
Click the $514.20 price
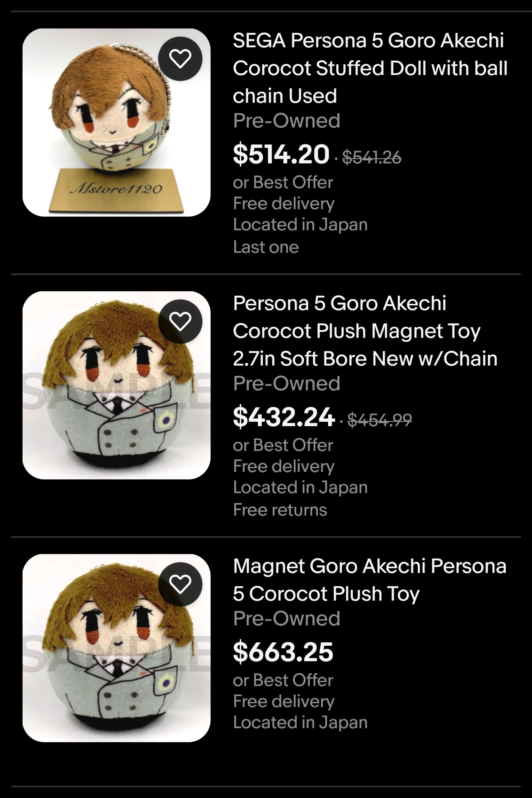(281, 154)
